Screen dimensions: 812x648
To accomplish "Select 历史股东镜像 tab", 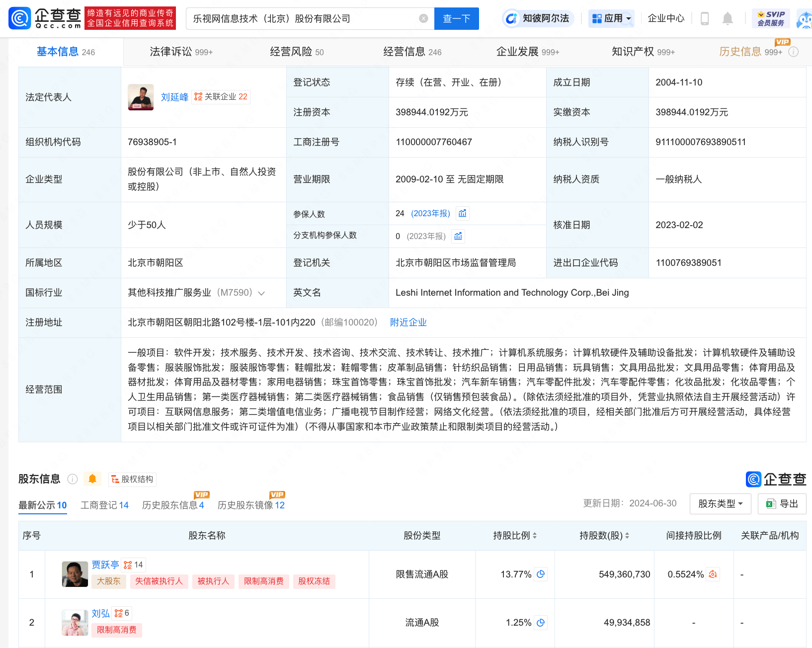I will tap(251, 505).
